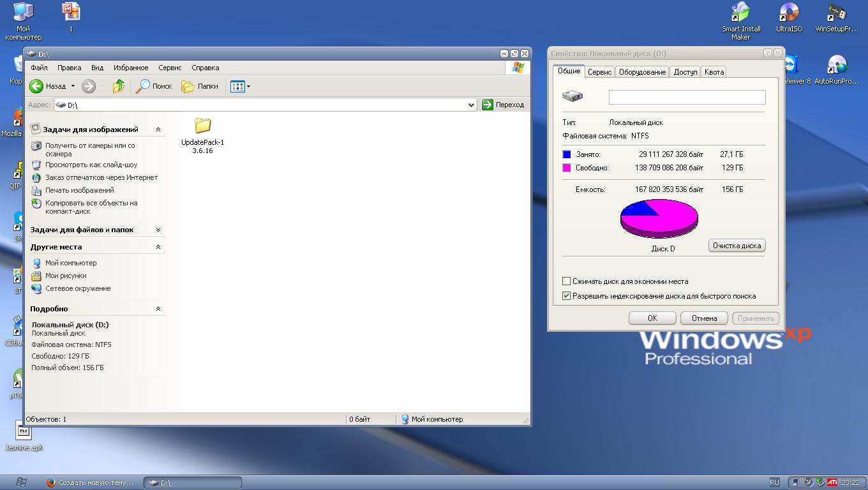Switch to the Оборудование tab
Screen dimensions: 868x490
[x=642, y=72]
